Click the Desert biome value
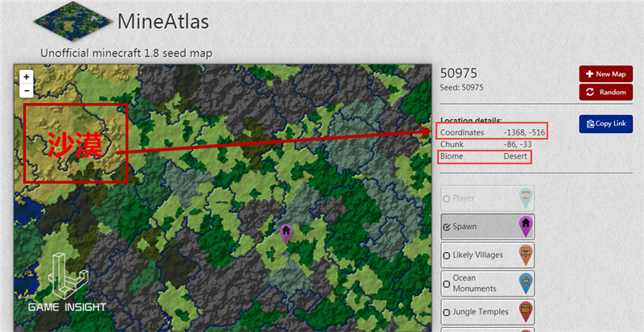This screenshot has height=332, width=644. [x=515, y=156]
